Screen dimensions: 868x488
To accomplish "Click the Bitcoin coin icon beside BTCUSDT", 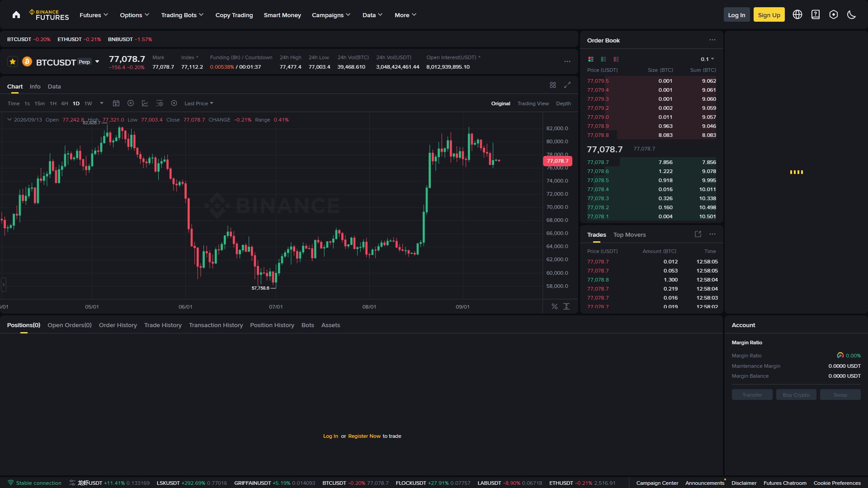I will [27, 62].
